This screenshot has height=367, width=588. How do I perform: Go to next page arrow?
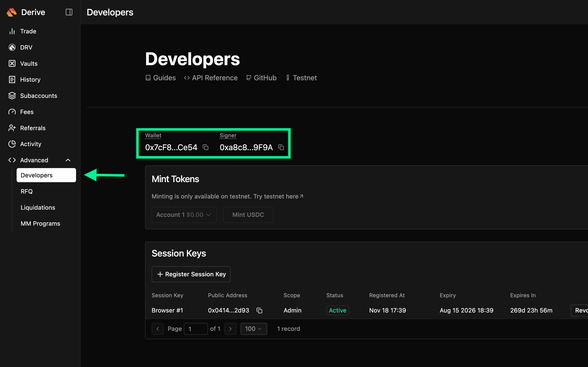coord(230,329)
